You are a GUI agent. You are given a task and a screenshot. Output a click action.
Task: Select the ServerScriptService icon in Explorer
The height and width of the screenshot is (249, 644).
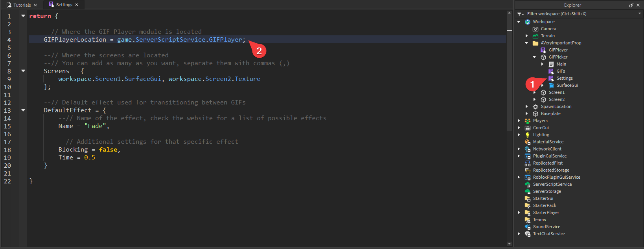(528, 184)
